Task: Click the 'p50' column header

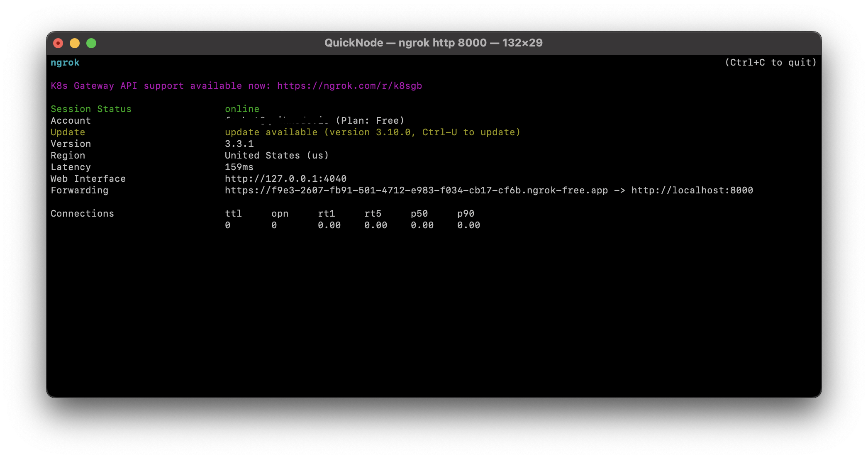Action: click(x=419, y=214)
